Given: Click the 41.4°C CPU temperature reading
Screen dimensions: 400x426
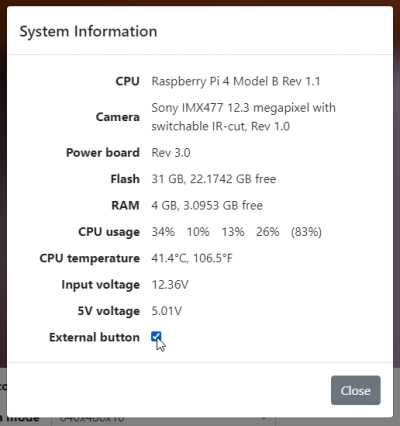Looking at the screenshot, I should point(170,258).
